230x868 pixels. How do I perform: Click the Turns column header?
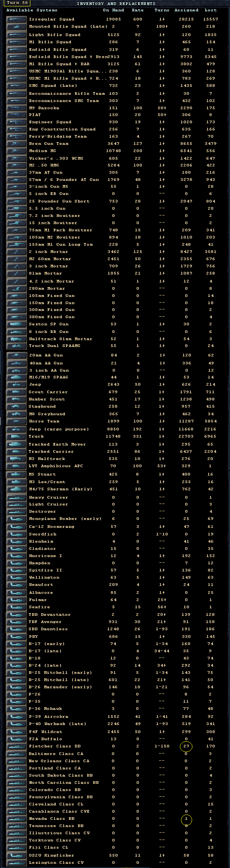162,10
